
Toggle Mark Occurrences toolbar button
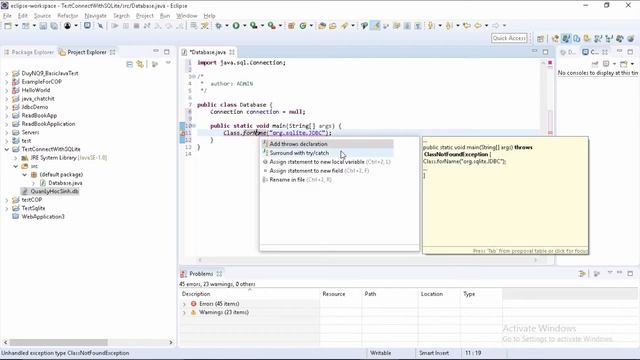tap(376, 26)
